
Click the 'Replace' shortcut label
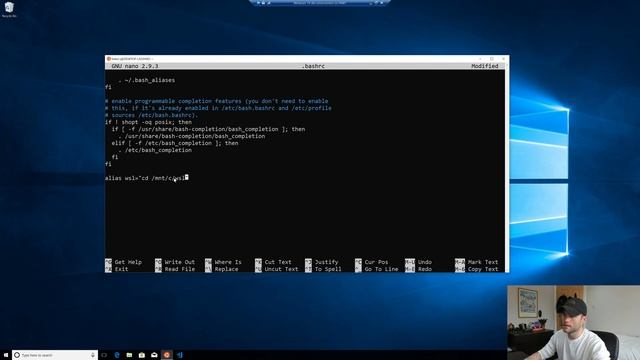(227, 269)
